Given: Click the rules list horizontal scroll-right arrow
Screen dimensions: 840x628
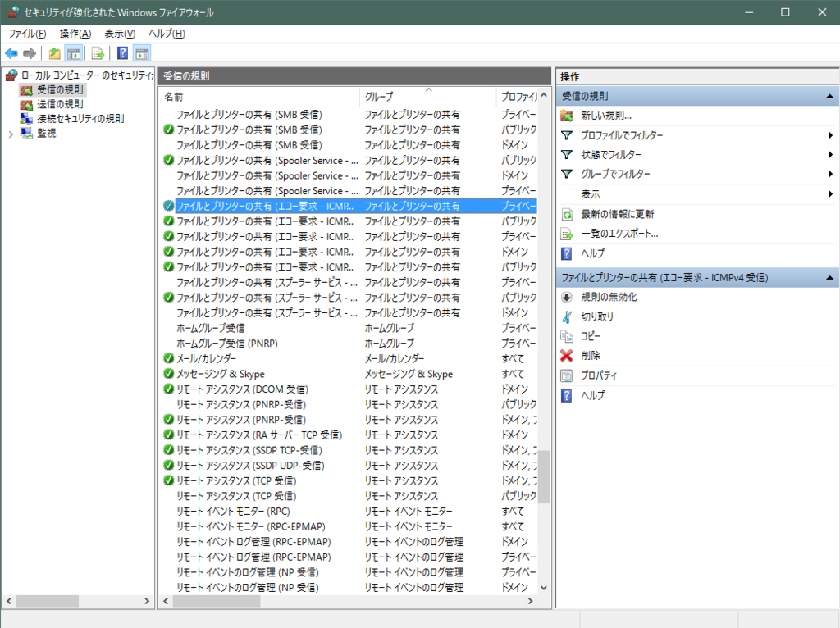Looking at the screenshot, I should (531, 601).
